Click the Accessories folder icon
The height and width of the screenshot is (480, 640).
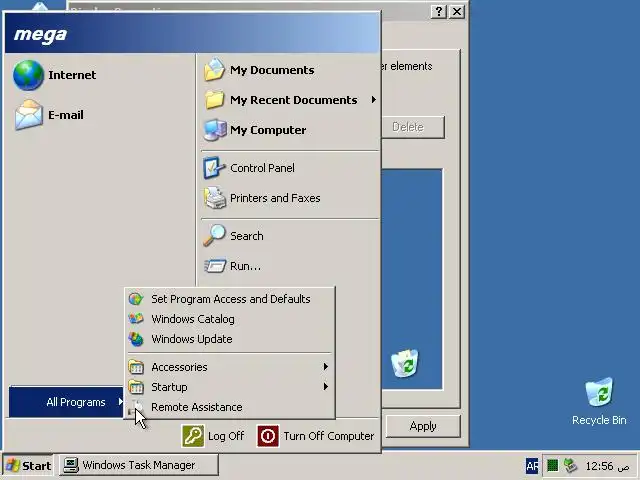point(136,367)
